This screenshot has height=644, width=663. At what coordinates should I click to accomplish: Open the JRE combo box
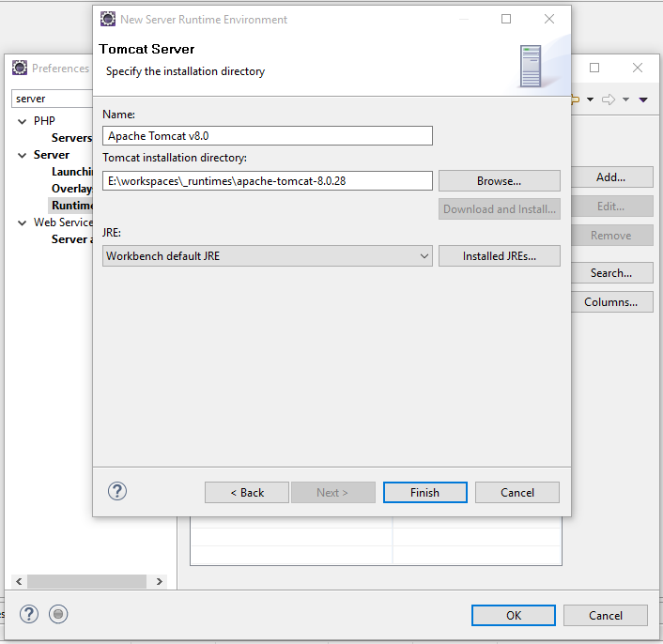click(268, 256)
